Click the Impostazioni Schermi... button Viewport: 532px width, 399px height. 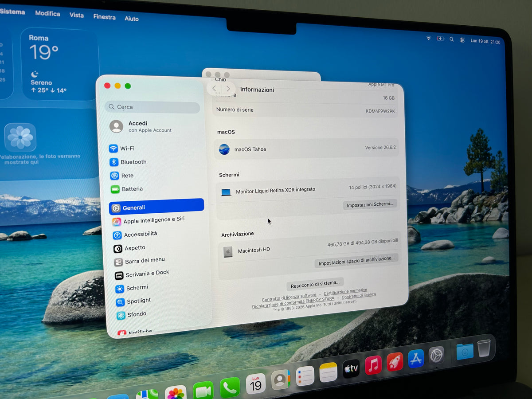tap(370, 204)
